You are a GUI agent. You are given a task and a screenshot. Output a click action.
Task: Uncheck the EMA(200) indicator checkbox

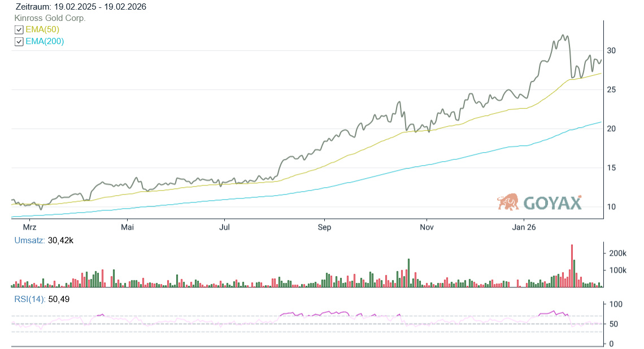tap(19, 41)
